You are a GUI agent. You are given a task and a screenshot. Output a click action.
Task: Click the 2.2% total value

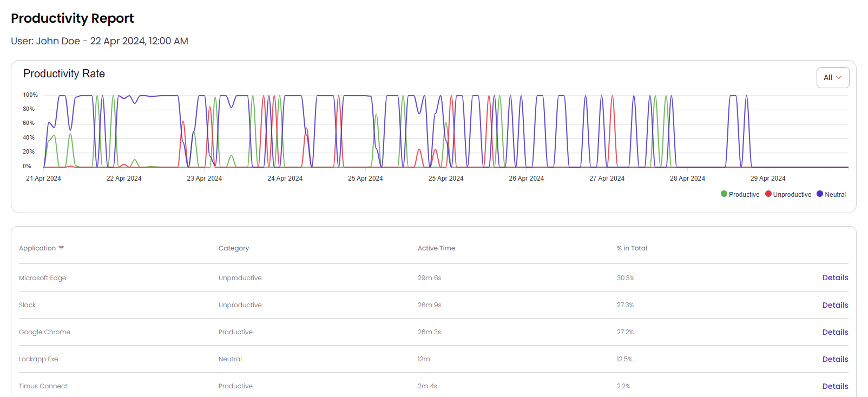pos(623,386)
